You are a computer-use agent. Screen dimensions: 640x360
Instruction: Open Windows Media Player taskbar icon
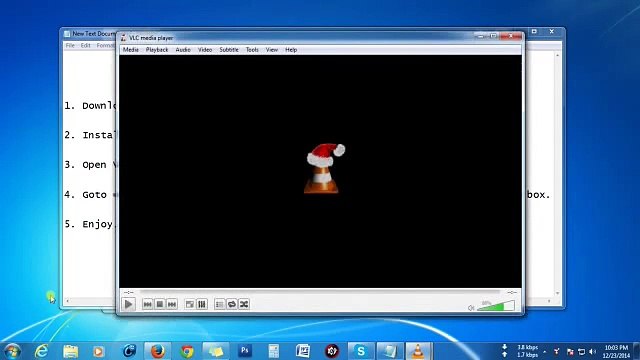pyautogui.click(x=98, y=351)
